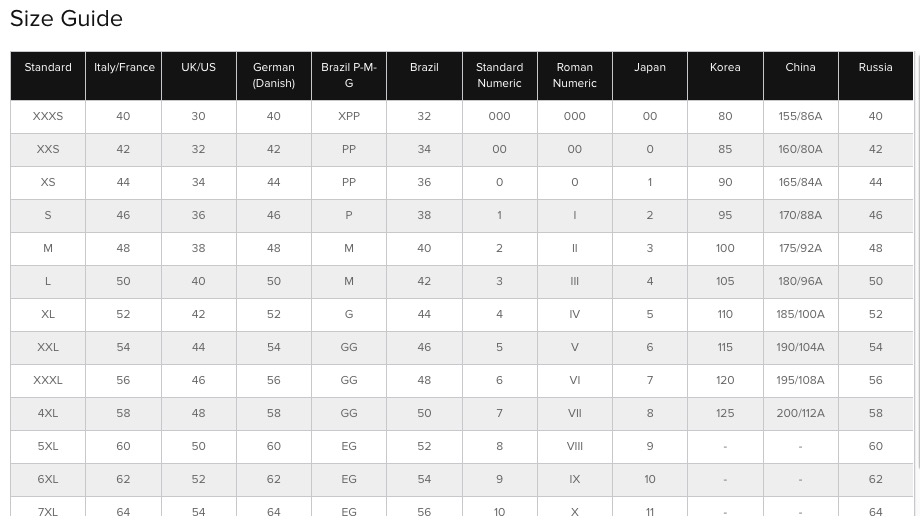
Task: Click the Russia column header
Action: (876, 76)
